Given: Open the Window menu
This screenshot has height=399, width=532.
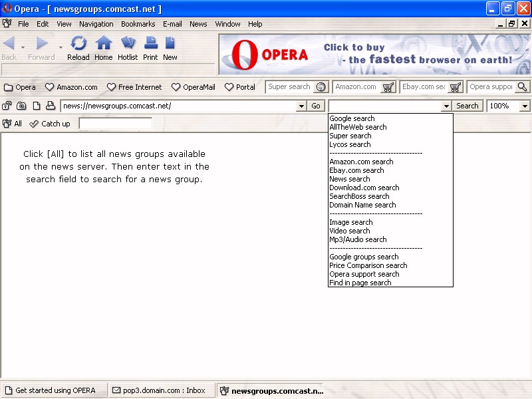Looking at the screenshot, I should (x=227, y=24).
